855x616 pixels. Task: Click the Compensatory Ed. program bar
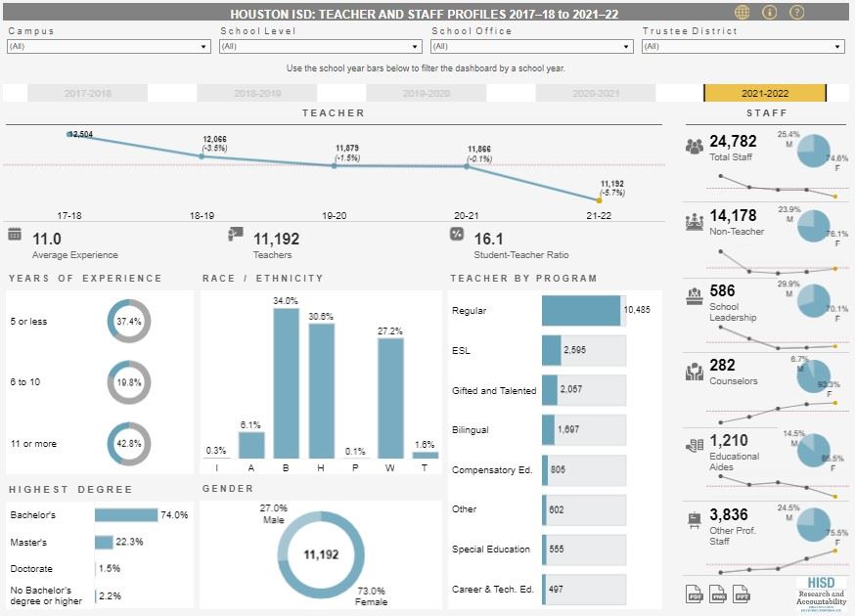click(545, 470)
